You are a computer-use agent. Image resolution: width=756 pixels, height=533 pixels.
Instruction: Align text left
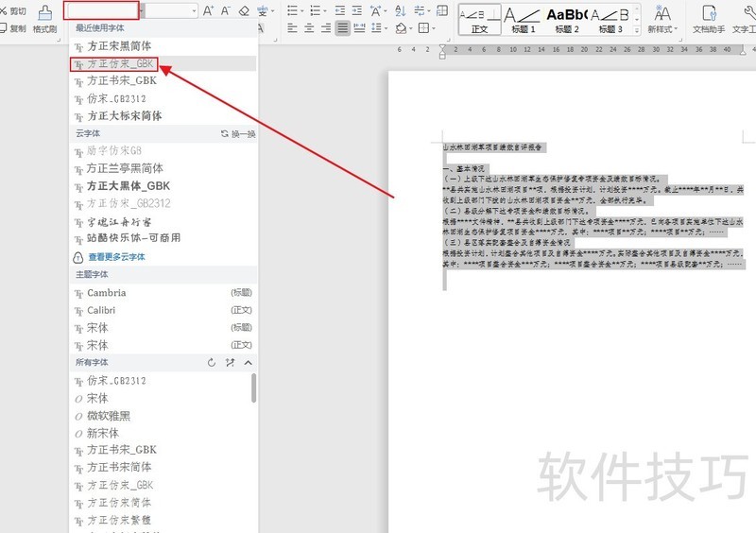coord(292,28)
